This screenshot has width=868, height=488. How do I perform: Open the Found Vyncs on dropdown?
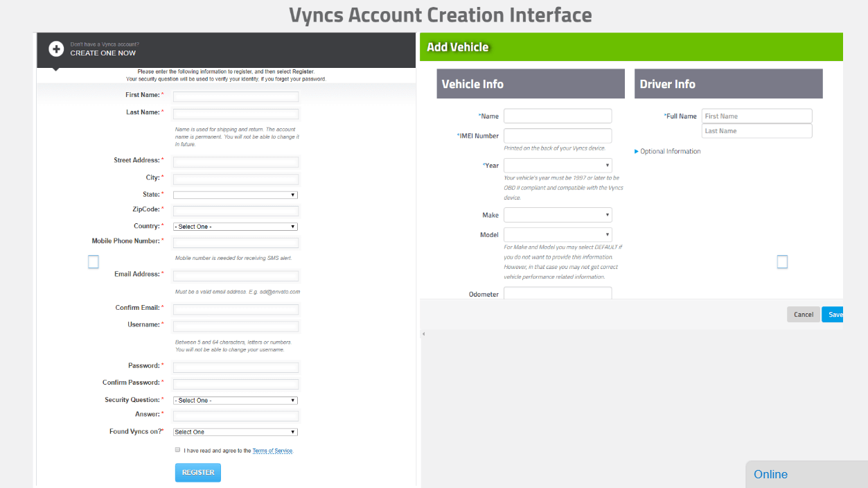236,432
